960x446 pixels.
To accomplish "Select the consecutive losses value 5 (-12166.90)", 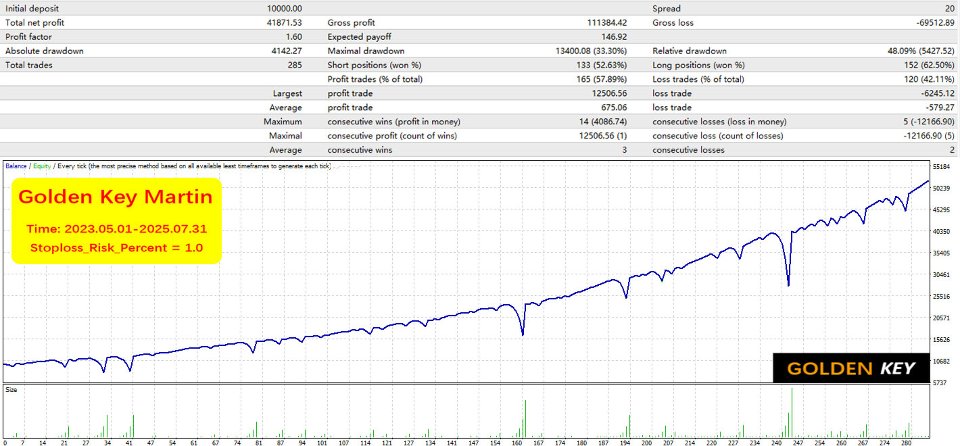I will [929, 121].
